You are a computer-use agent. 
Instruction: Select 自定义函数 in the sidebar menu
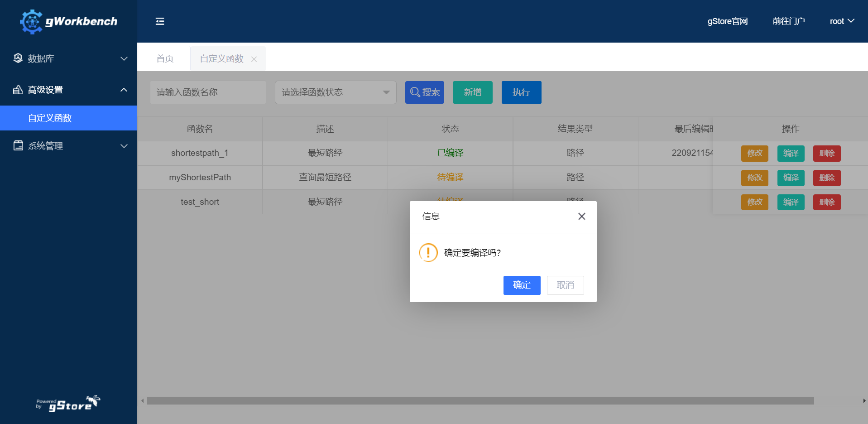[50, 118]
